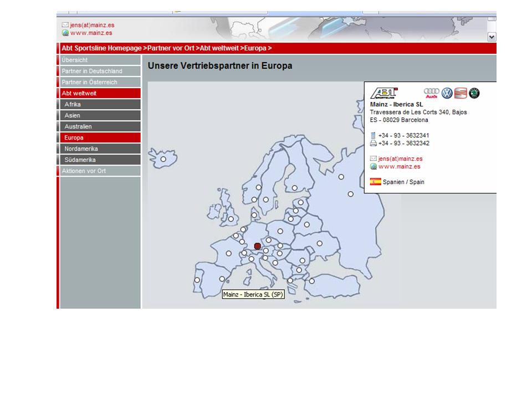This screenshot has height=399, width=532.
Task: Click the Skoda logo
Action: (474, 93)
